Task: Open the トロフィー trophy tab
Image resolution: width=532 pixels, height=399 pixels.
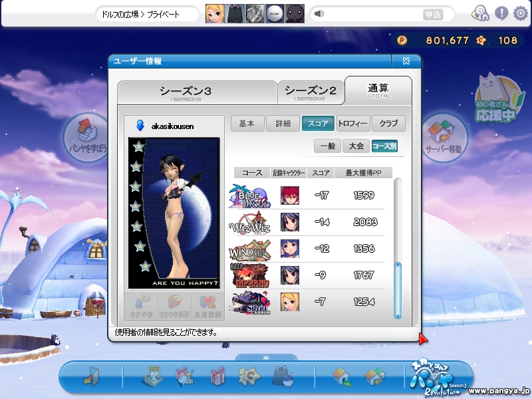Action: point(353,124)
